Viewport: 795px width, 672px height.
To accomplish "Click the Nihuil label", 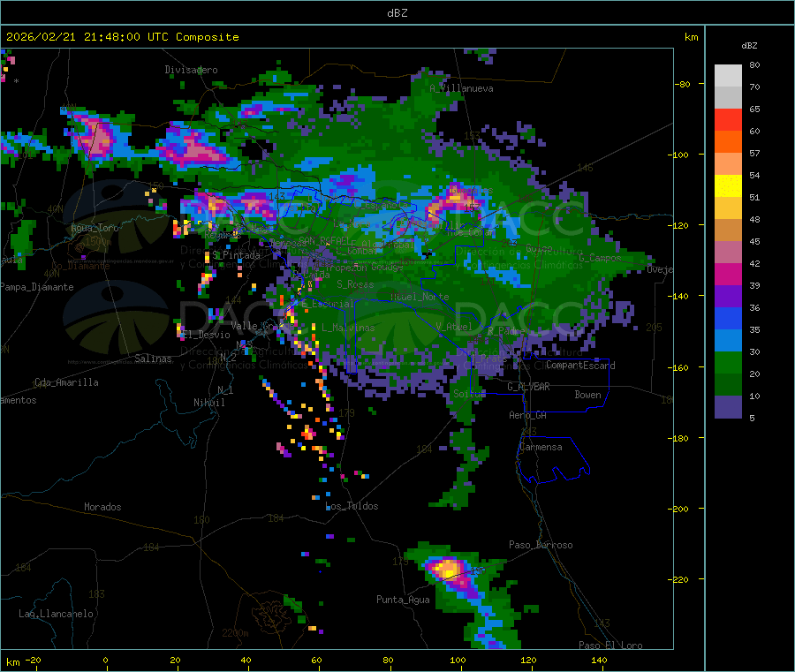I will click(x=208, y=403).
